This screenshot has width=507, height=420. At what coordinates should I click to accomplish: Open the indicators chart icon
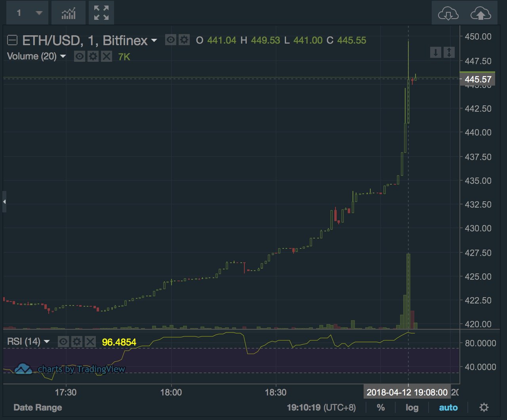pyautogui.click(x=69, y=13)
